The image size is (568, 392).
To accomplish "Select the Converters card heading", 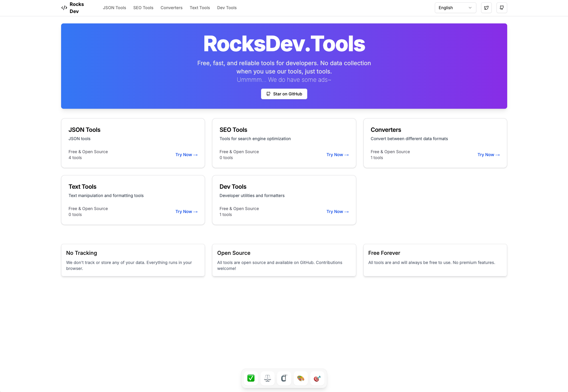I will tap(386, 130).
